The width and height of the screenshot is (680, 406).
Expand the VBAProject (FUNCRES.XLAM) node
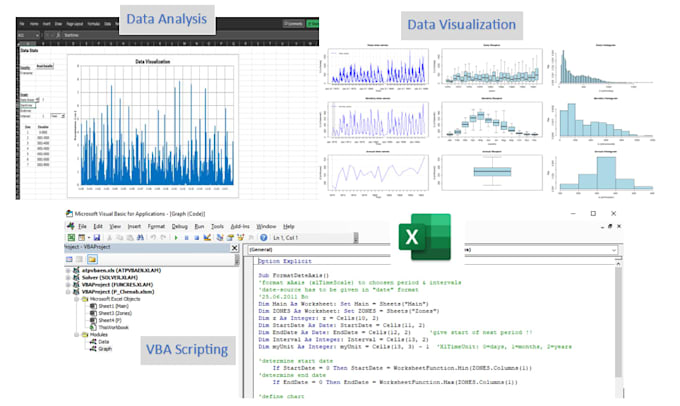(x=68, y=285)
